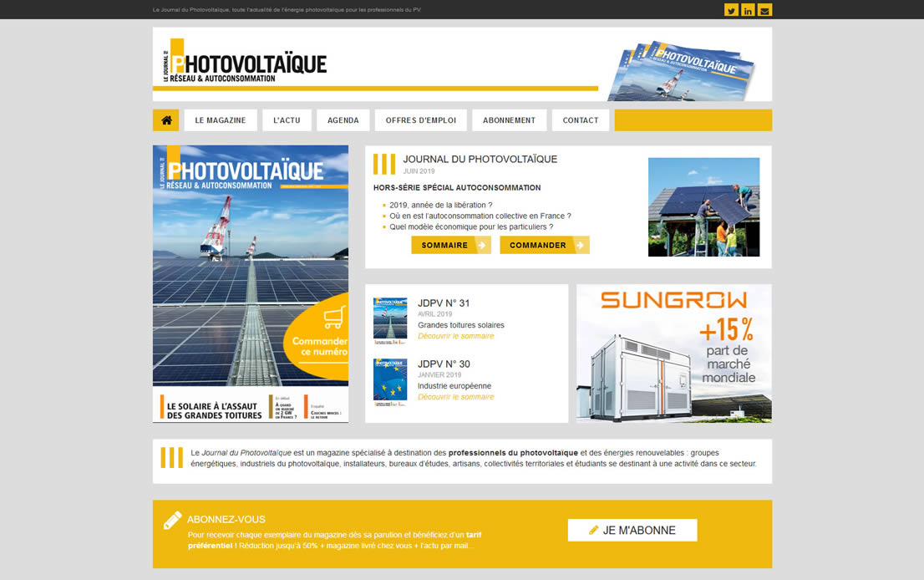The image size is (924, 580).
Task: Open Découvrir le sommaire for JDPV N° 30
Action: pos(455,397)
